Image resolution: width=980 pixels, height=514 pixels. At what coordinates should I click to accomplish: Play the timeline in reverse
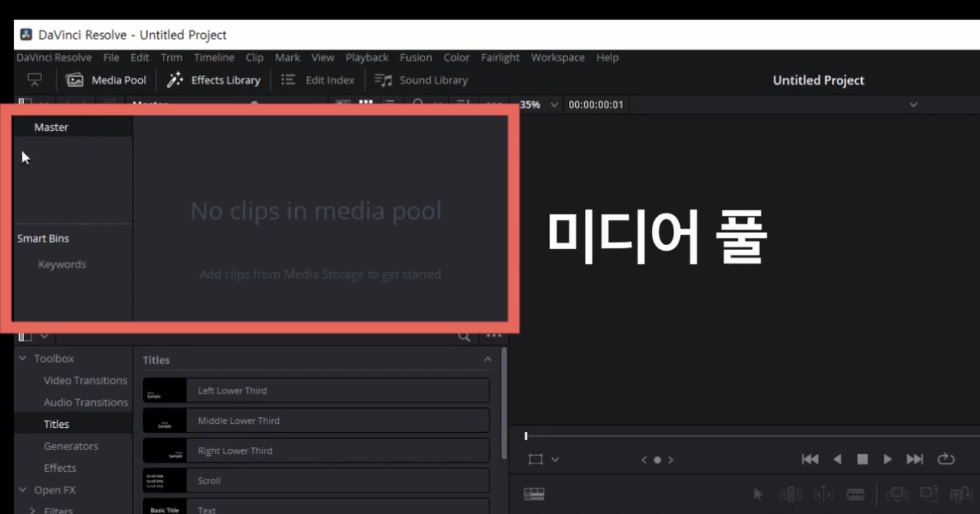[838, 459]
